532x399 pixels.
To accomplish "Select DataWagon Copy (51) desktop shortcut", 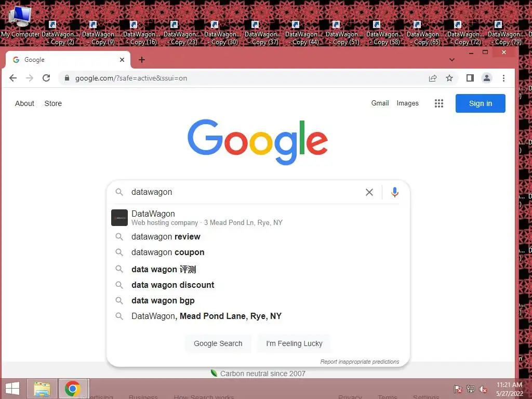I will [344, 33].
